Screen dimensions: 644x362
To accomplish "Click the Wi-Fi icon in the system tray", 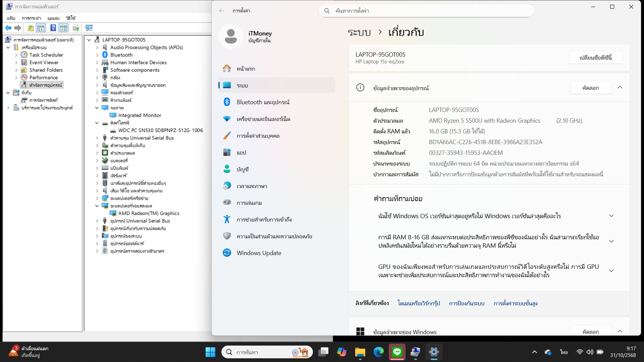I will pyautogui.click(x=579, y=352).
